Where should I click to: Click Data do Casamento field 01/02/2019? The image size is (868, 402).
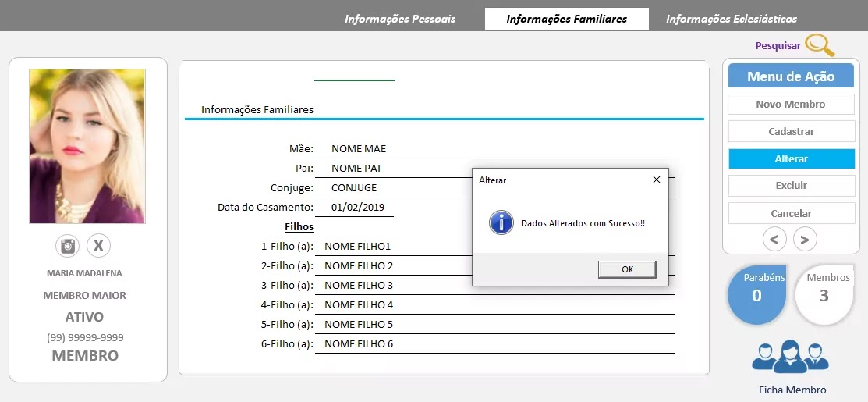pos(354,208)
